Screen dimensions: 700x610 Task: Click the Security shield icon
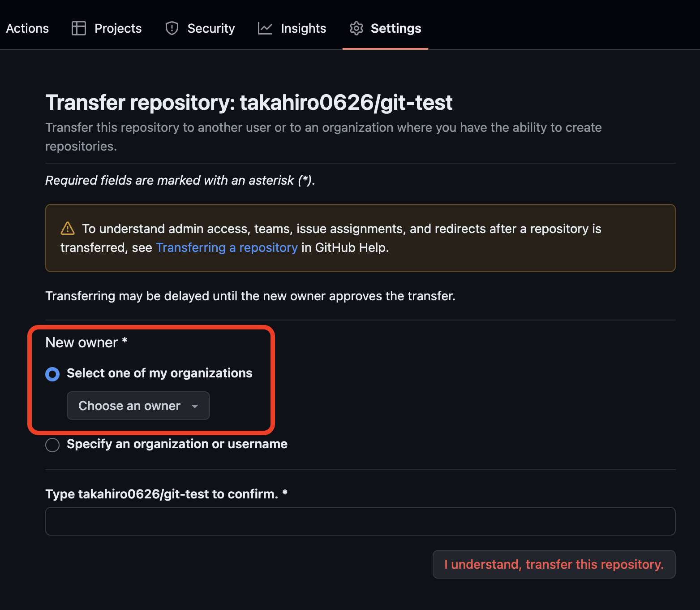[172, 28]
